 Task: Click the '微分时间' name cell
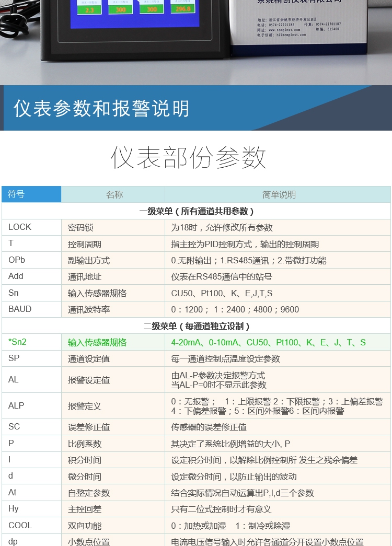click(x=113, y=477)
